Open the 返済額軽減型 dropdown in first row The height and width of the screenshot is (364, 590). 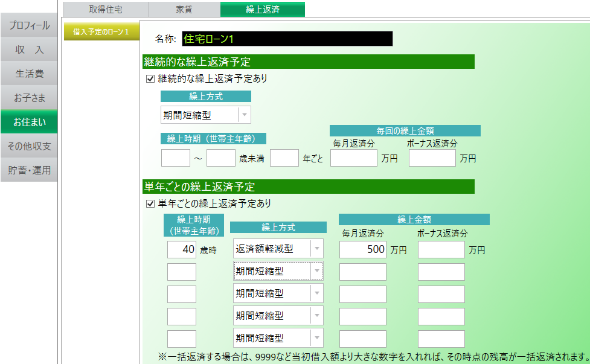point(316,249)
